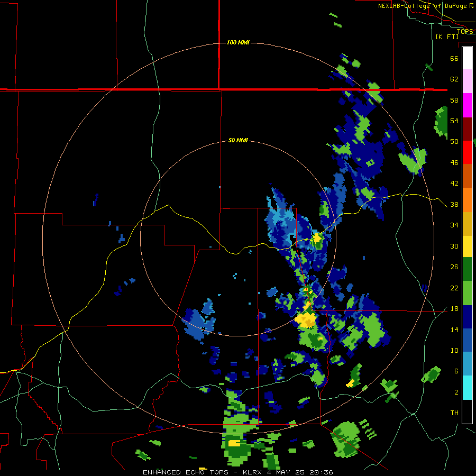Select the dark red legend swatch
The image size is (476, 476).
(x=467, y=129)
